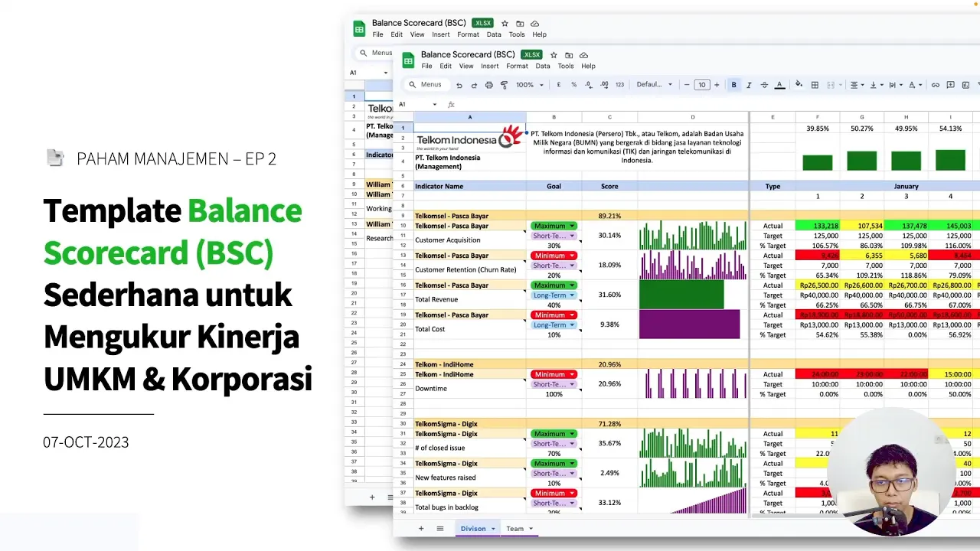Image resolution: width=980 pixels, height=551 pixels.
Task: Decrease decimal places
Action: tap(589, 85)
